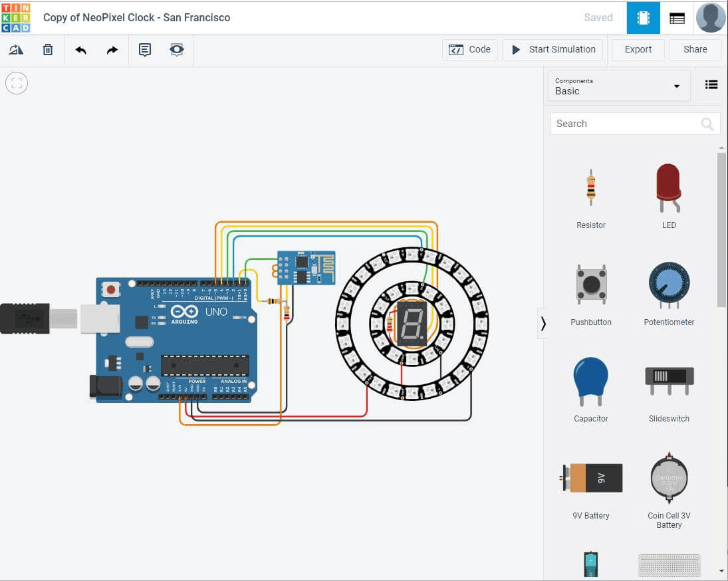Redo the last action
Screen dimensions: 728x581
[112, 49]
